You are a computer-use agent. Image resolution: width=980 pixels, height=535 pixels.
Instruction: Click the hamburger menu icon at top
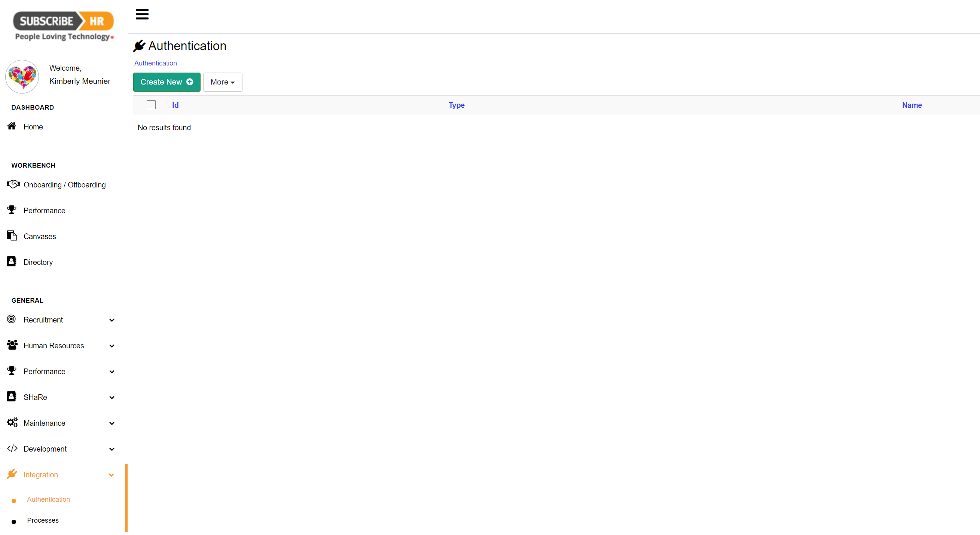pyautogui.click(x=141, y=13)
